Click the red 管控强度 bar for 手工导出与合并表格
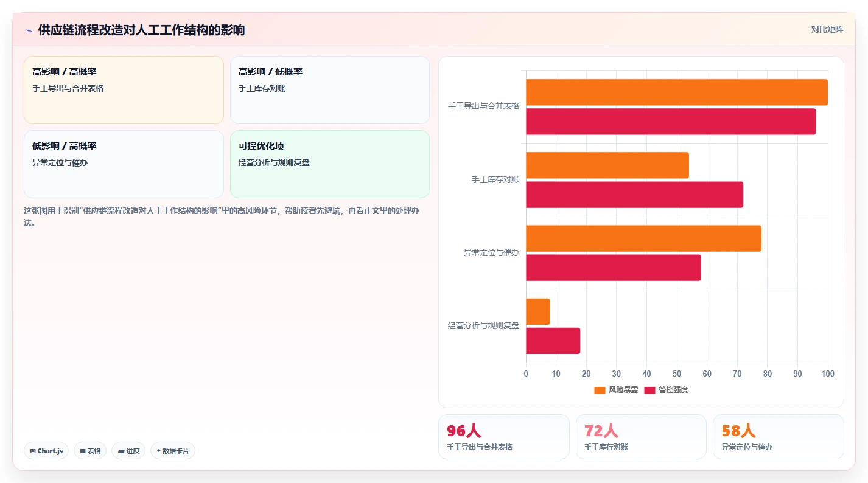Screen dimensions: 868x483 [671, 122]
